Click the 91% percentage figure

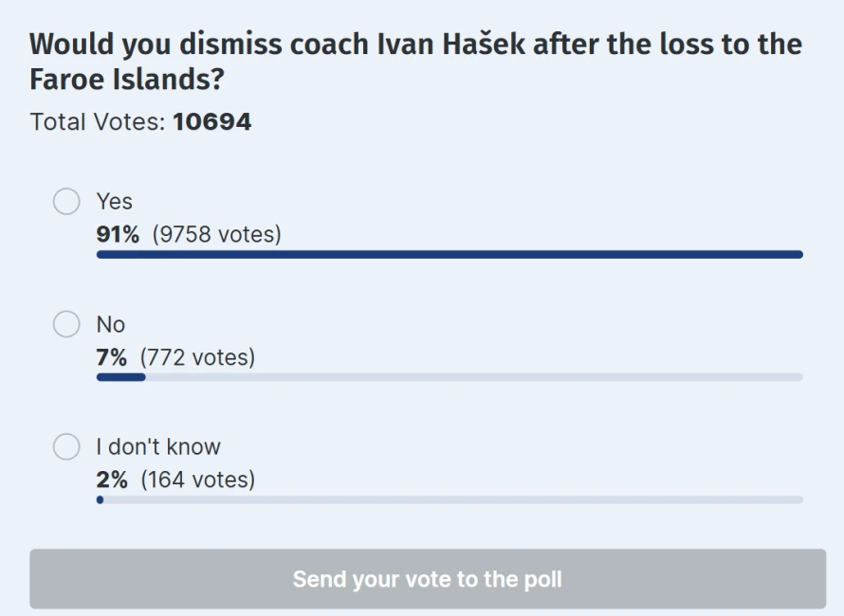(x=119, y=234)
